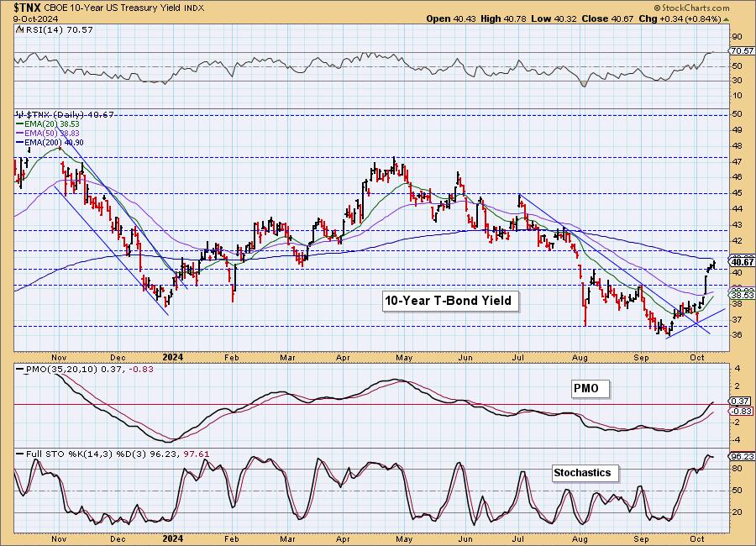Click the -0.83 PMO signal value tag
Image resolution: width=756 pixels, height=546 pixels.
click(741, 411)
